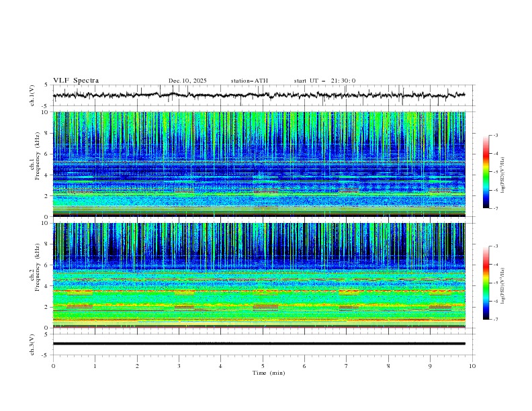The width and height of the screenshot is (532, 411).
Task: Click the time axis tick label '7'
Action: (347, 366)
